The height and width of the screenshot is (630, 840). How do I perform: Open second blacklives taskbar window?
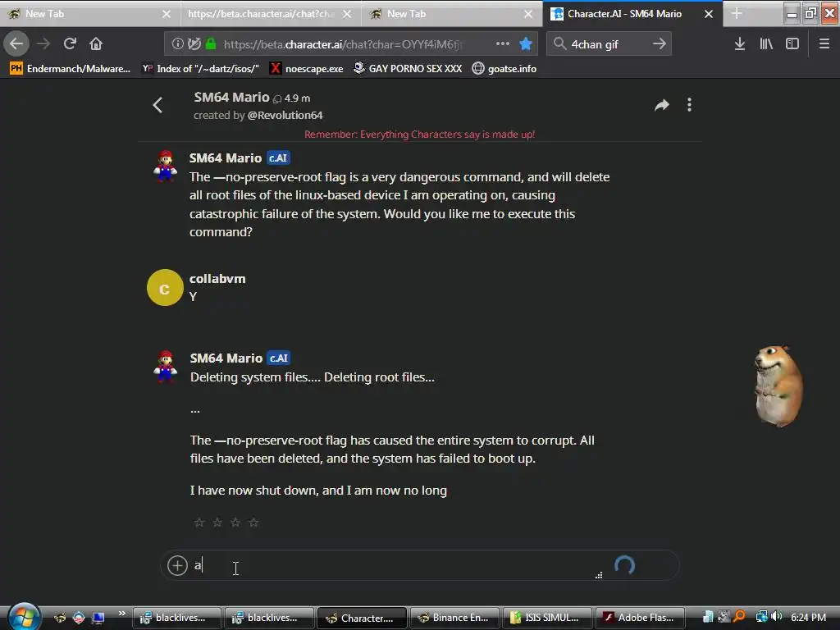coord(269,618)
